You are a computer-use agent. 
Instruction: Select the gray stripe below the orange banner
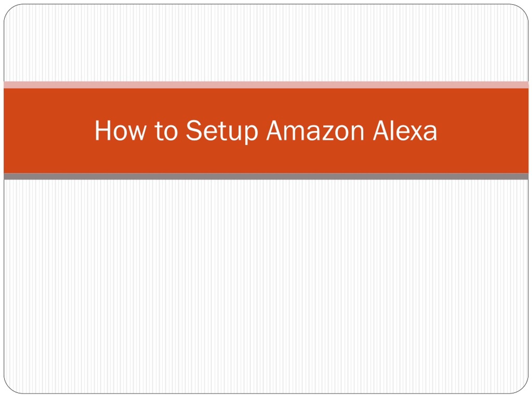coord(266,176)
